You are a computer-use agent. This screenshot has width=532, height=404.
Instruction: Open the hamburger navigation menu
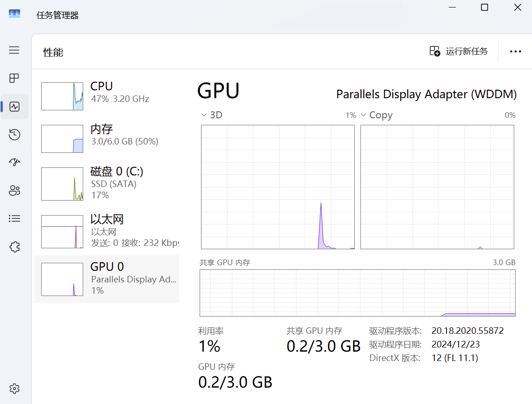[x=14, y=50]
